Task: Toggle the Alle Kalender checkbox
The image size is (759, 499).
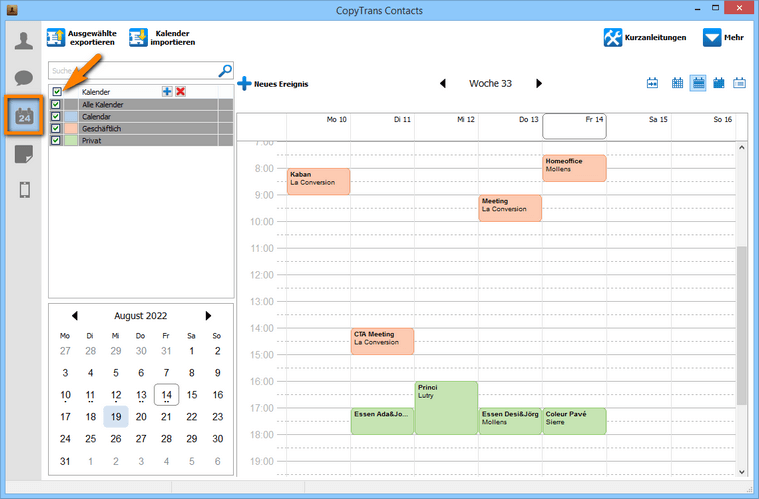Action: point(56,105)
